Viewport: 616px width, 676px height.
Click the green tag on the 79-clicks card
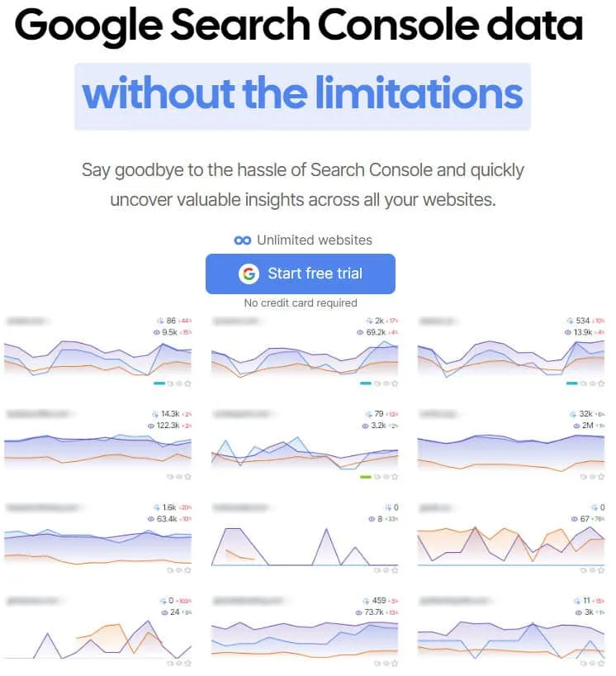(366, 476)
